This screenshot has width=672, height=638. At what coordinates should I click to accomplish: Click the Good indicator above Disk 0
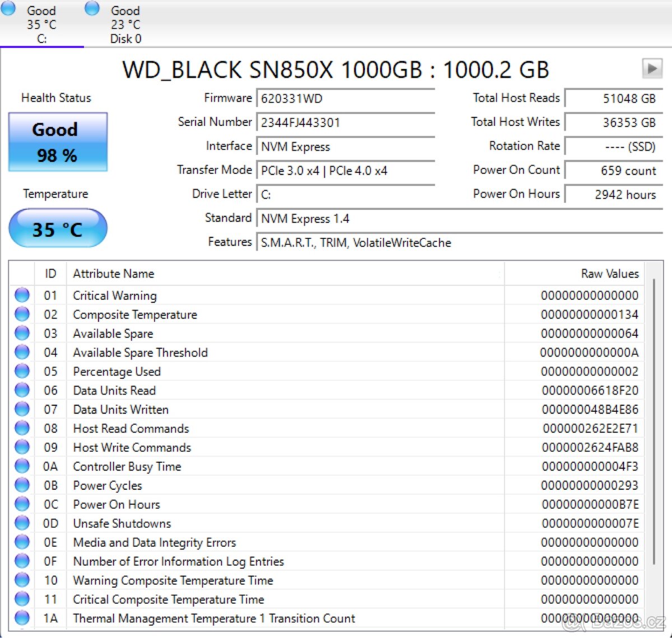(91, 8)
